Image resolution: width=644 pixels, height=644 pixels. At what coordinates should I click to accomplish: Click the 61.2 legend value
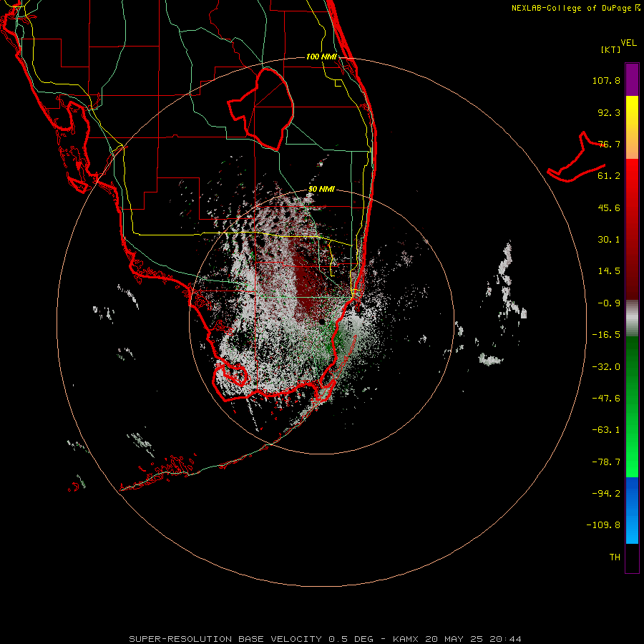tap(609, 176)
